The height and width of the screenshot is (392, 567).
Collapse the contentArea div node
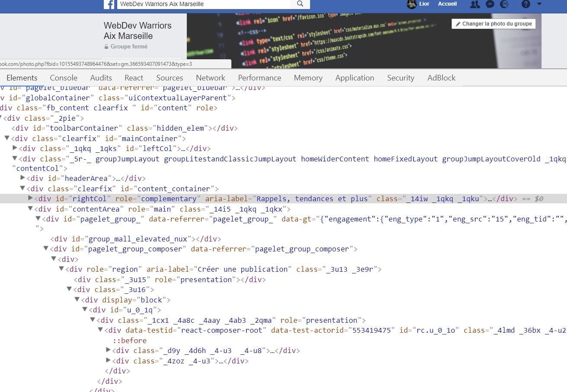[x=30, y=209]
